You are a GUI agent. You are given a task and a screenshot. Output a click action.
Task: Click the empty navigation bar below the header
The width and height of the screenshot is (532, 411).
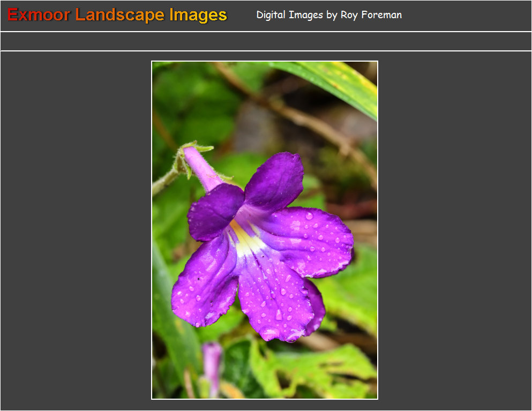(x=266, y=41)
